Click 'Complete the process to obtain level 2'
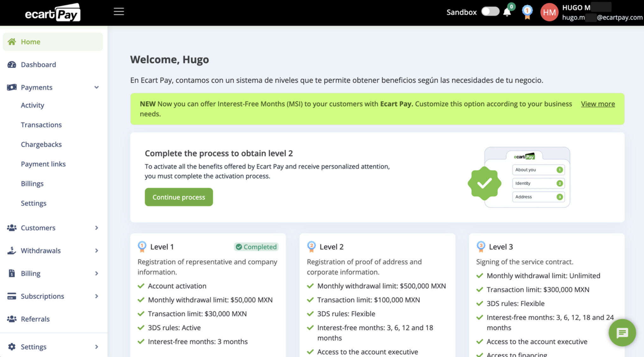644x357 pixels. pos(219,153)
